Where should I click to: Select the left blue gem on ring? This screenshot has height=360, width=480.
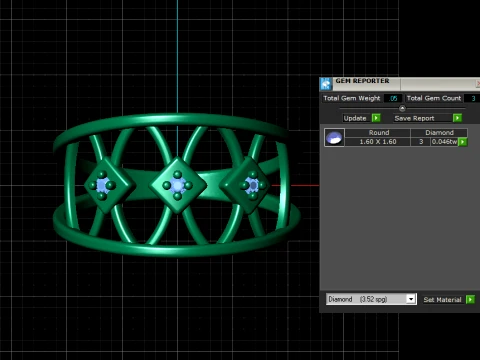[x=102, y=185]
